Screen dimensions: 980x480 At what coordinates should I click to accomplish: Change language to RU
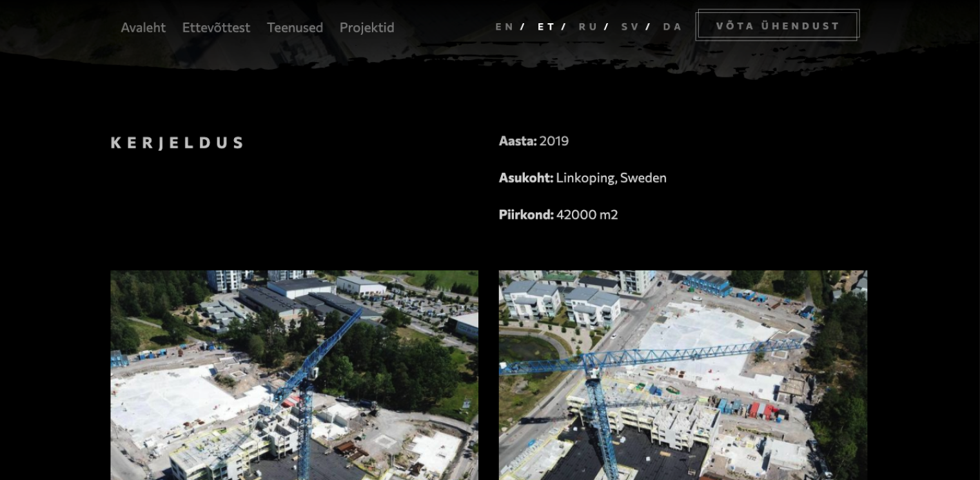tap(588, 26)
